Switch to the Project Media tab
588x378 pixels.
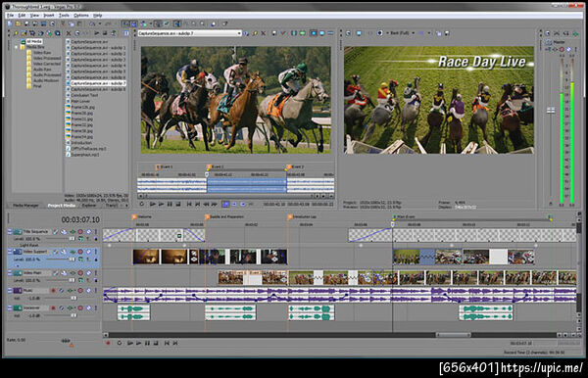tap(61, 206)
